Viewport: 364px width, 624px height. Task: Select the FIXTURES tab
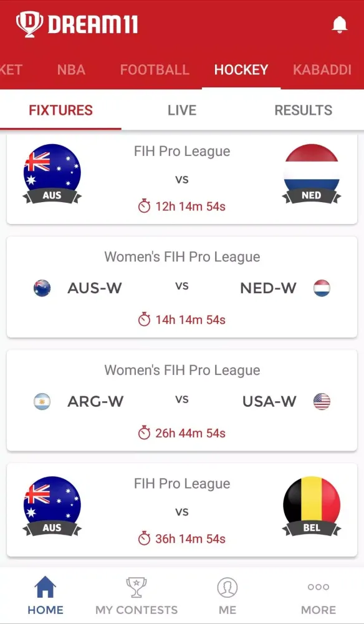tap(60, 110)
